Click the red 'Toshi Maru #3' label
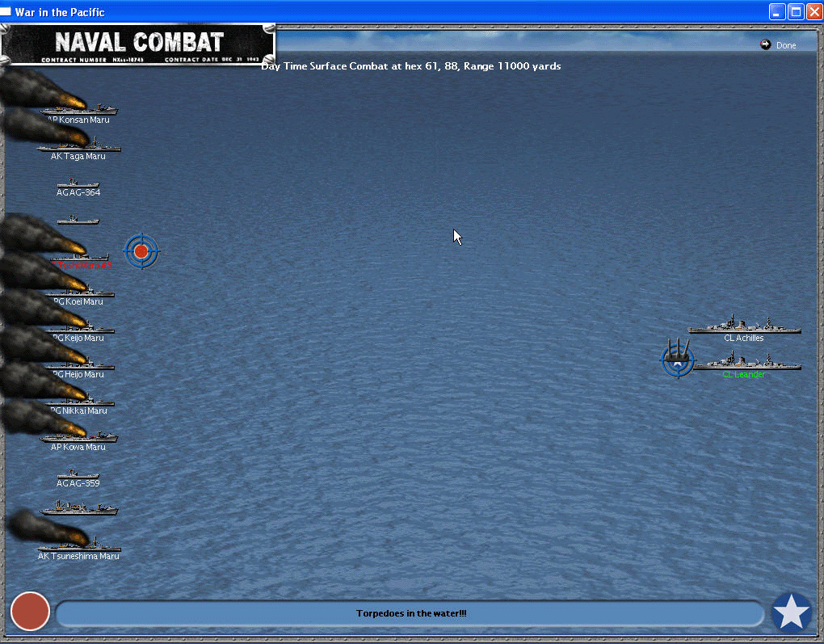This screenshot has height=644, width=824. click(82, 266)
